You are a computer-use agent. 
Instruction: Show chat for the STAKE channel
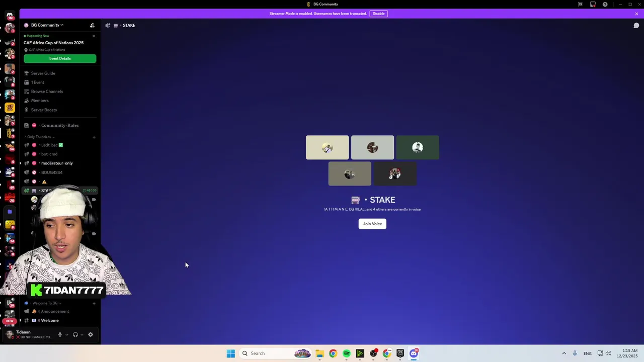pyautogui.click(x=636, y=26)
